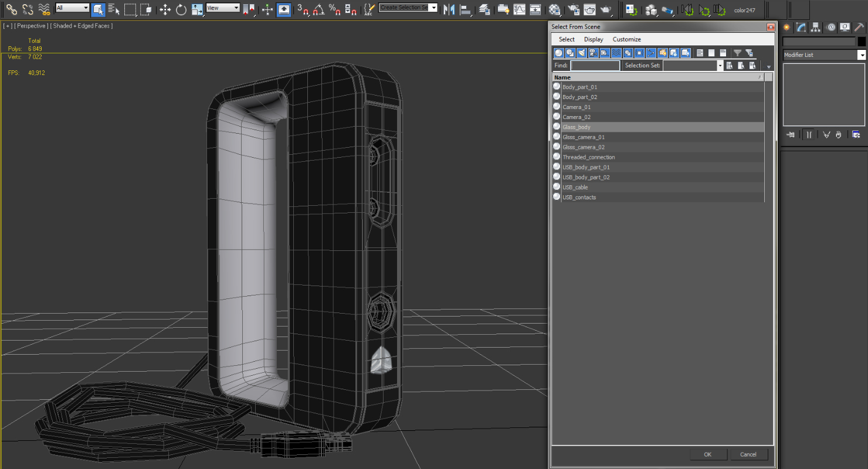Click the Align tool icon
The image size is (868, 469).
tap(465, 9)
